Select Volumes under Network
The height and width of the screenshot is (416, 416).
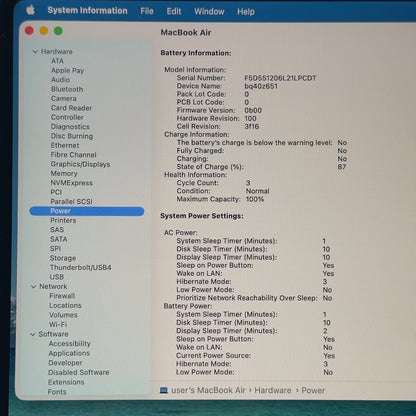click(63, 315)
